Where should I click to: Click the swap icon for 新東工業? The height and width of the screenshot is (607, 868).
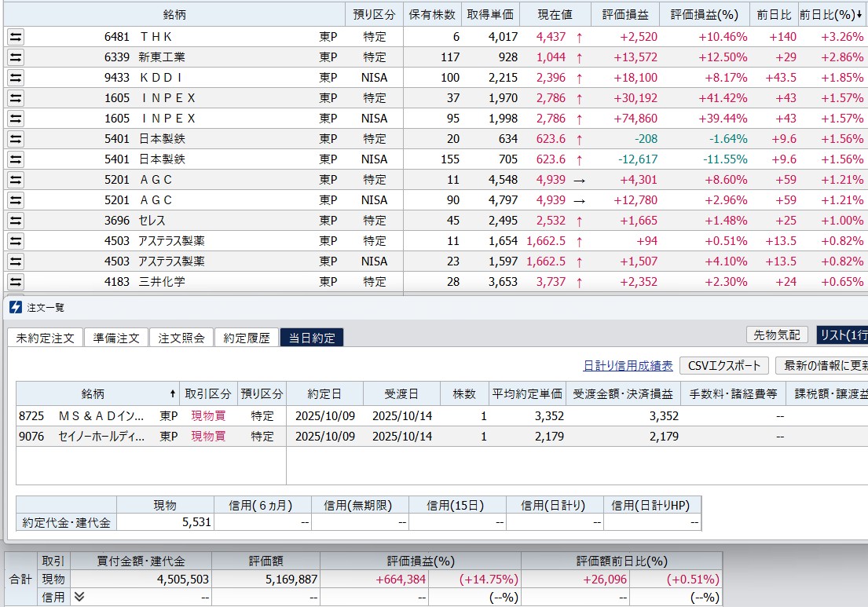(x=16, y=57)
